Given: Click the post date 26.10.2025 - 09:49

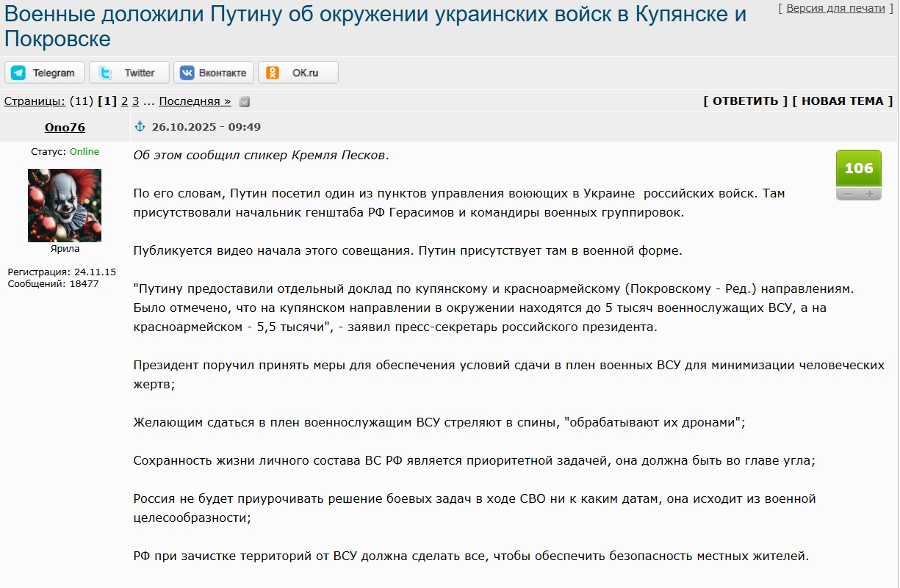Looking at the screenshot, I should pos(206,127).
